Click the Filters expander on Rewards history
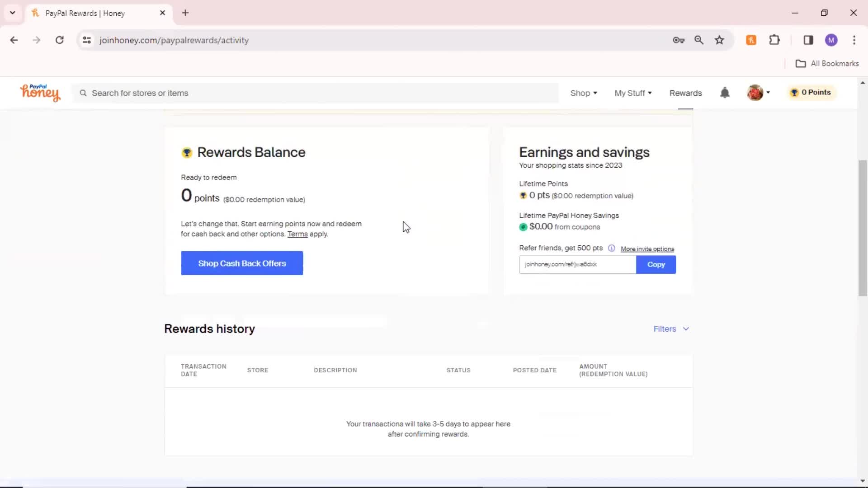 [x=672, y=328]
